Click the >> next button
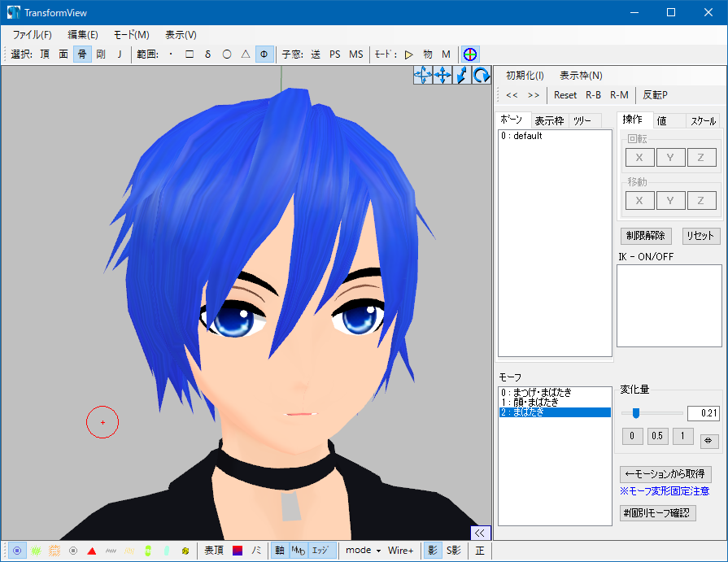728x562 pixels. [x=534, y=95]
